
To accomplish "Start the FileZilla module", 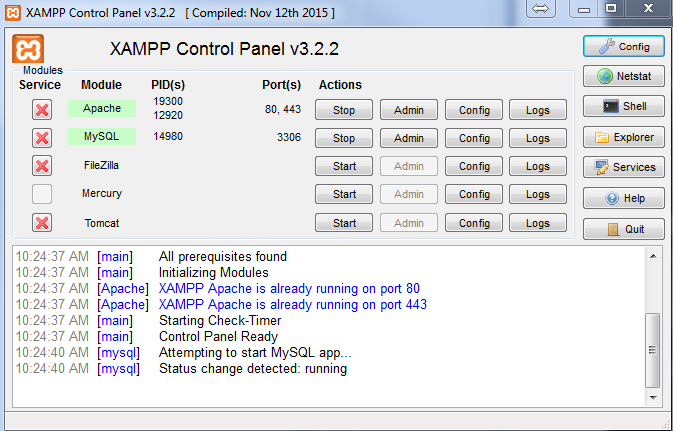I will point(344,166).
